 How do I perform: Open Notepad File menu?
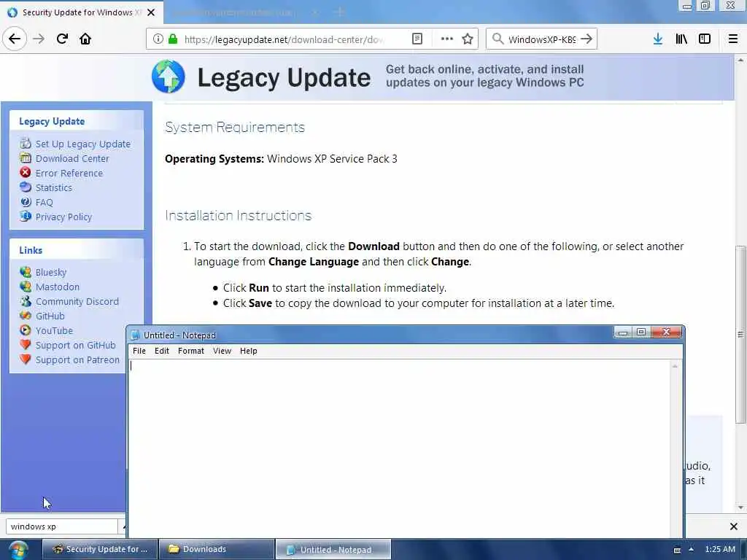coord(139,351)
